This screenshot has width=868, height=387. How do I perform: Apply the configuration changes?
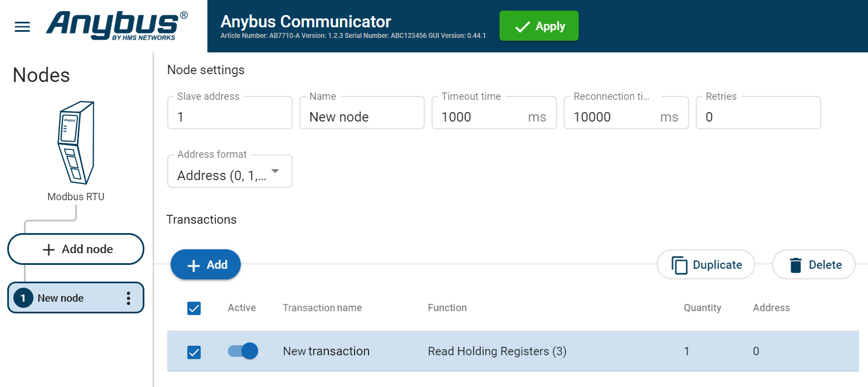coord(539,25)
